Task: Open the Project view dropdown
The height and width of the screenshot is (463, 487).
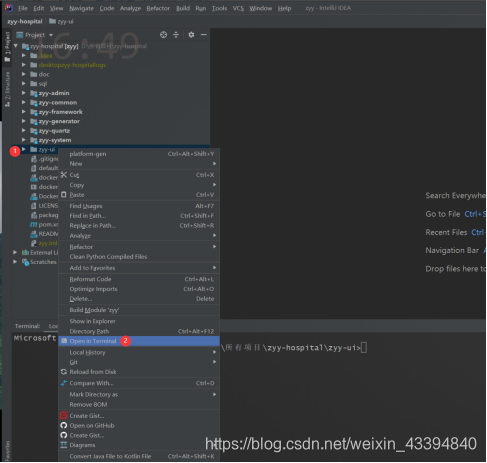Action: coord(51,35)
